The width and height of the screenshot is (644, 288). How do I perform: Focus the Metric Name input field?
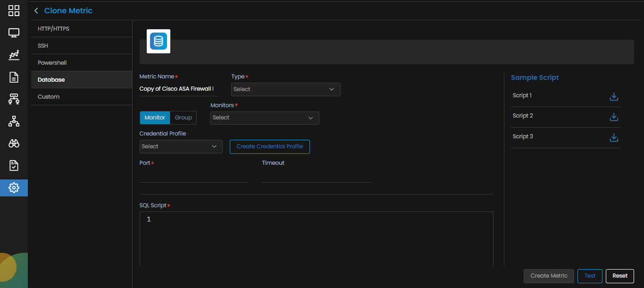179,89
